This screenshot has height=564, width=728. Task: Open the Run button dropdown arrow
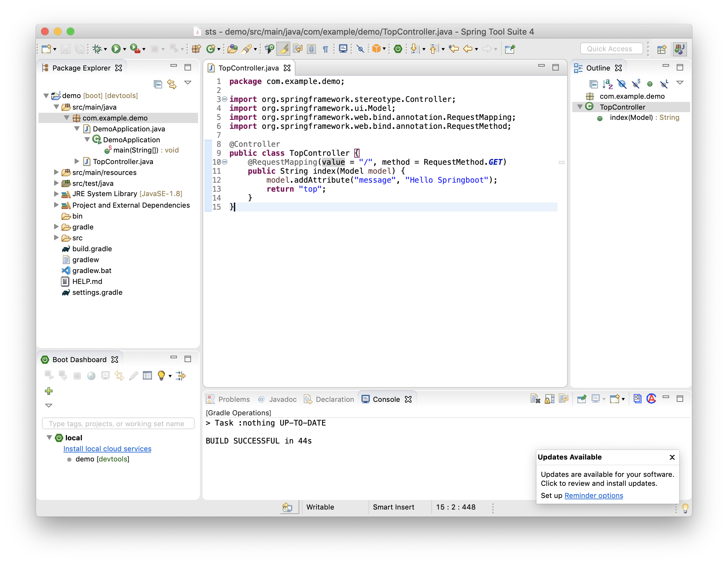pos(125,50)
